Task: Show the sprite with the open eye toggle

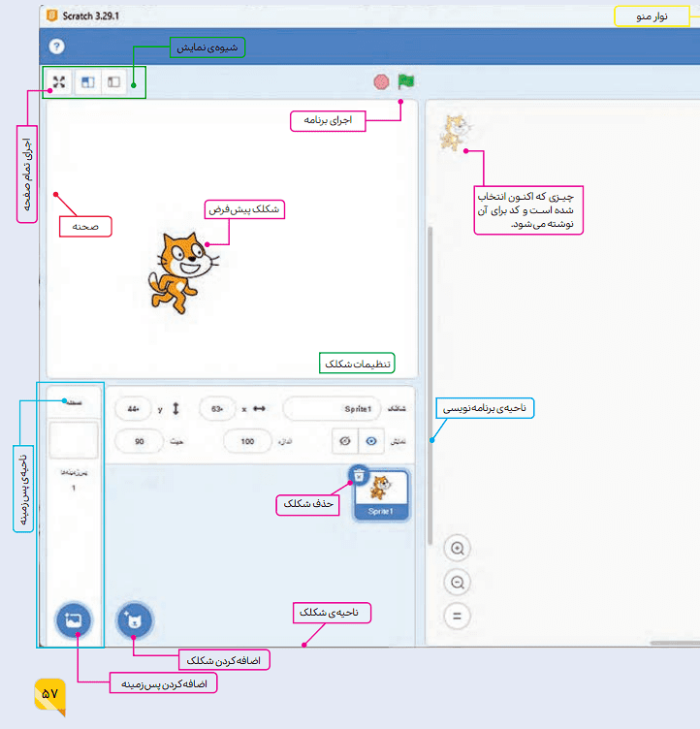Action: pyautogui.click(x=372, y=440)
